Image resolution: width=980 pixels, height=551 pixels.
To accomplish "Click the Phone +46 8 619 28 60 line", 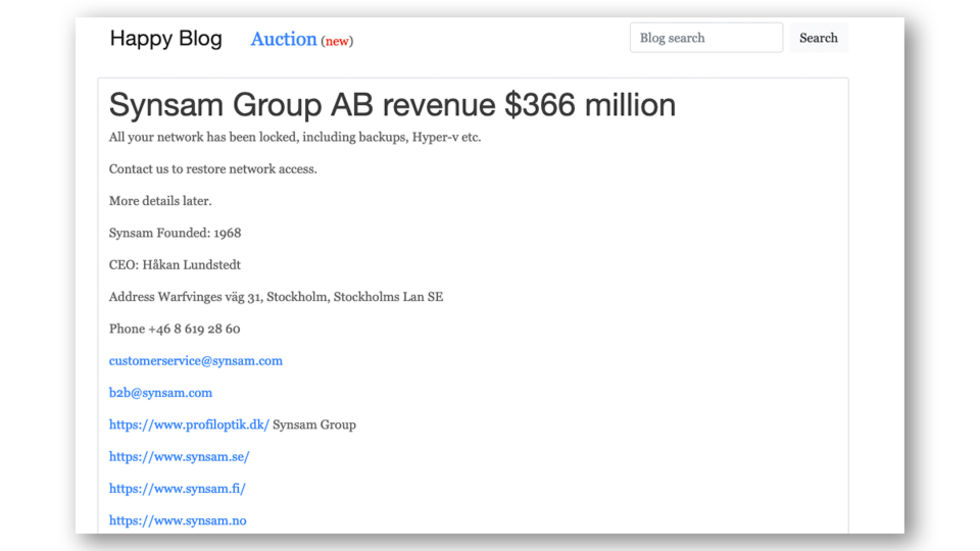I will point(174,328).
